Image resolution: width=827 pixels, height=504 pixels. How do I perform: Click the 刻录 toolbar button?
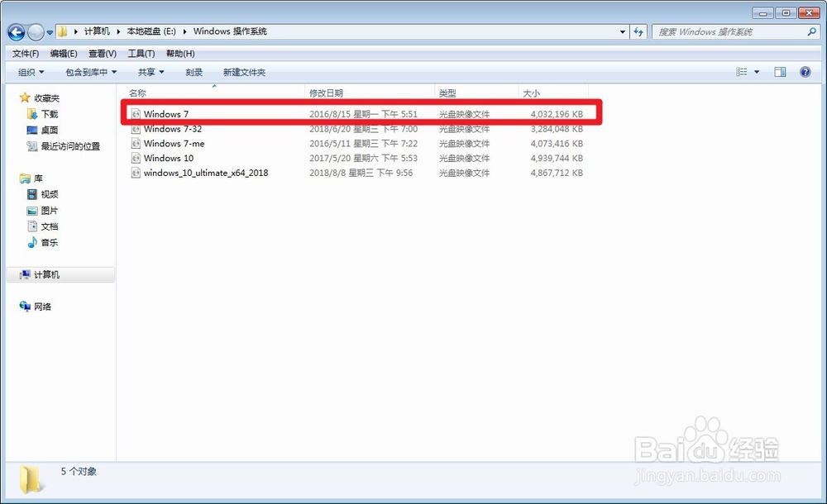click(x=194, y=72)
